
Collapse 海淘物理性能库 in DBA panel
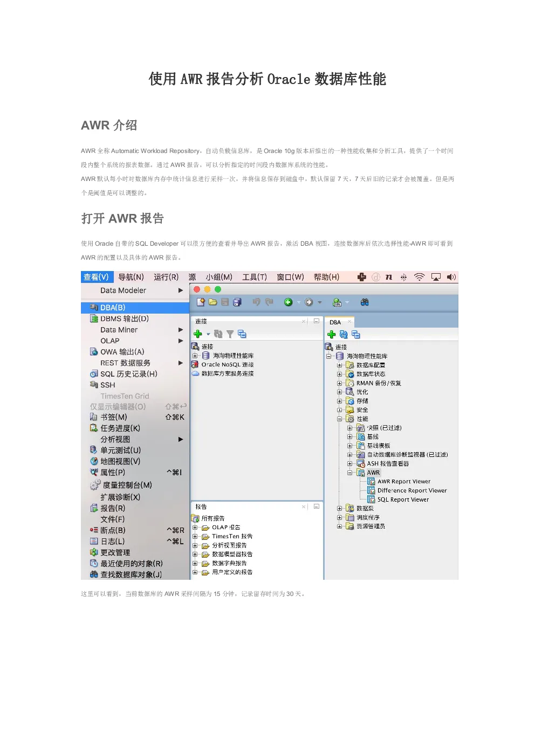[x=328, y=356]
